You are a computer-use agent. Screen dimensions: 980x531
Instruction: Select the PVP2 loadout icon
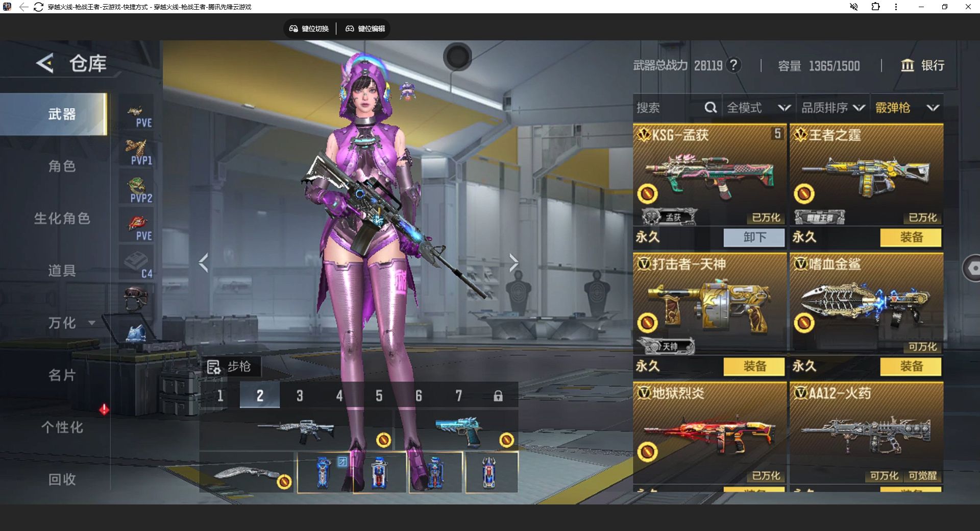point(137,189)
